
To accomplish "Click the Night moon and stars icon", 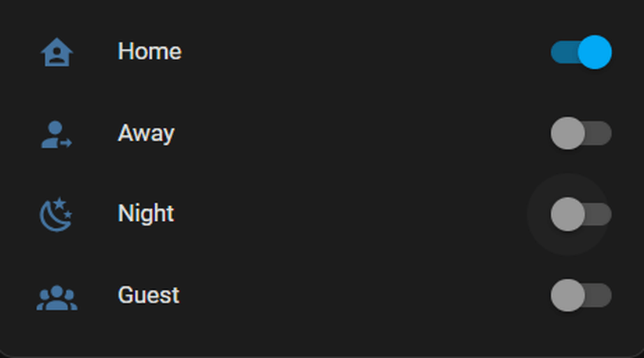I will pos(56,215).
